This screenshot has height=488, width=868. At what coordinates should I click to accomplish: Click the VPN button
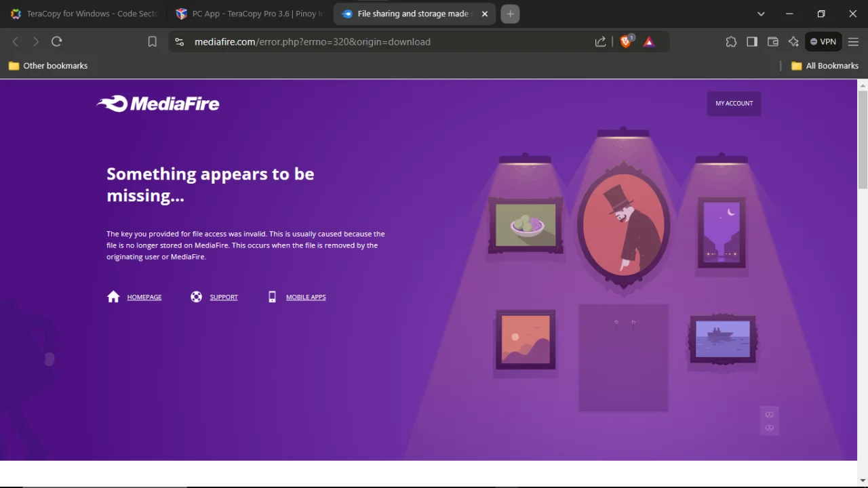click(823, 41)
